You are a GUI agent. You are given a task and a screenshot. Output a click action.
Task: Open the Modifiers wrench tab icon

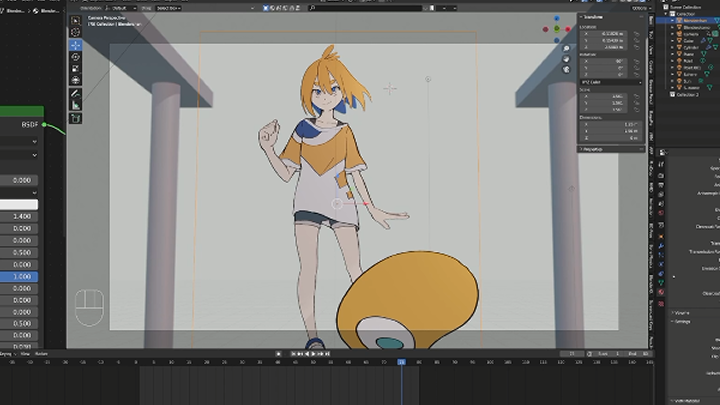pos(661,246)
